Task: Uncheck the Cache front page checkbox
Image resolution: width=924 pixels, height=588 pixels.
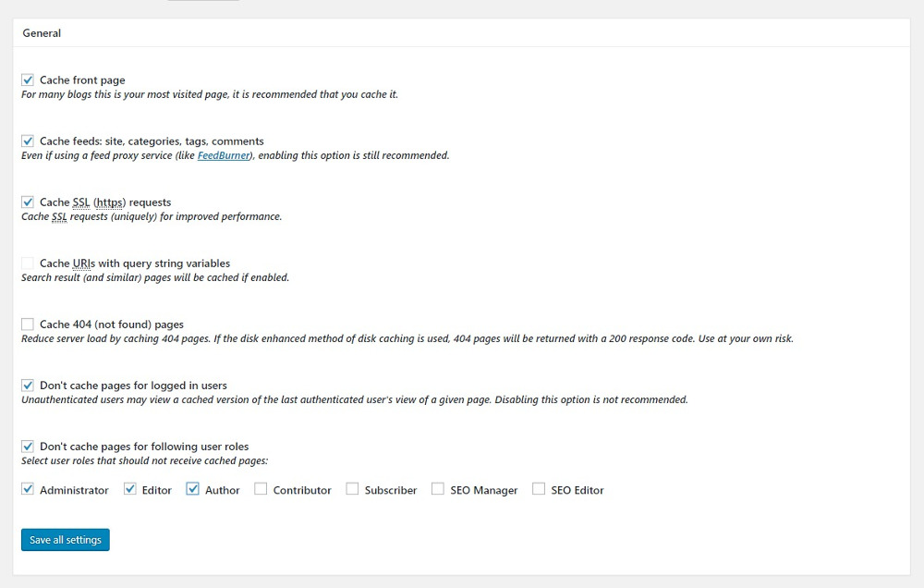Action: (28, 80)
